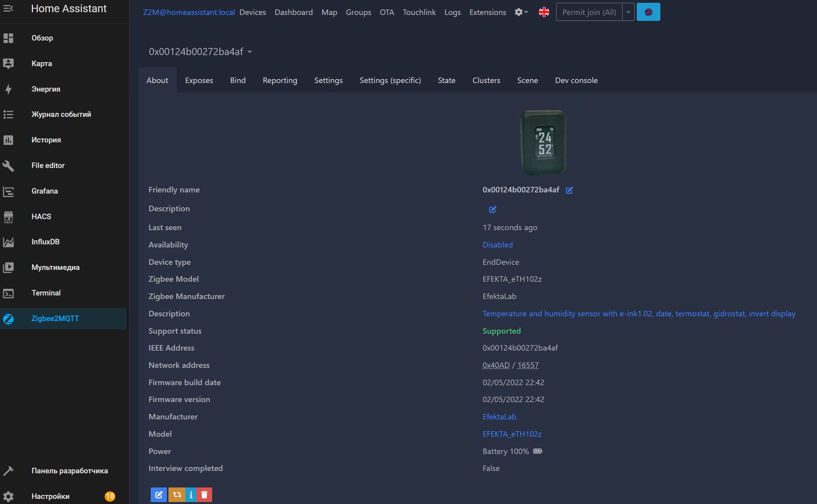
Task: Click the blue rename device button
Action: pos(159,495)
